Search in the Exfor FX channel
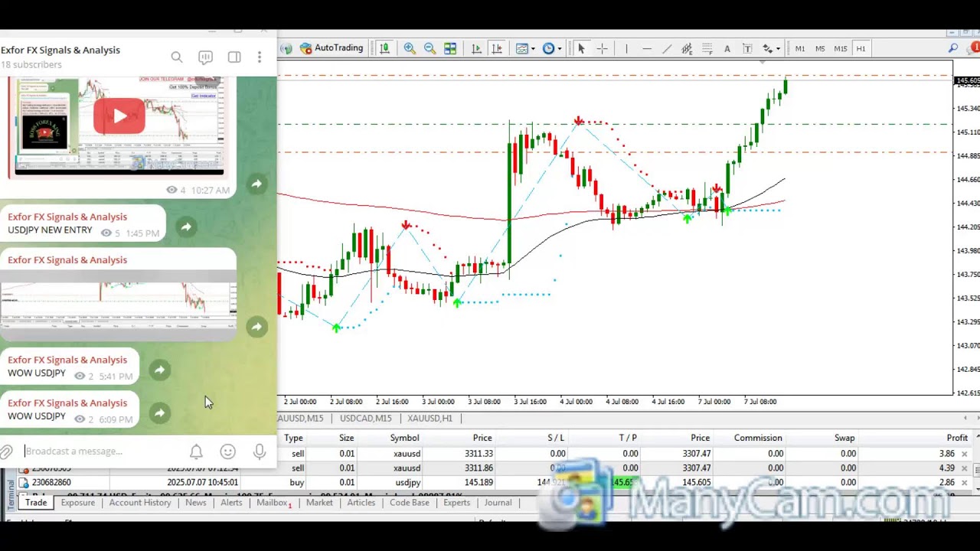Image resolution: width=980 pixels, height=551 pixels. pyautogui.click(x=177, y=57)
